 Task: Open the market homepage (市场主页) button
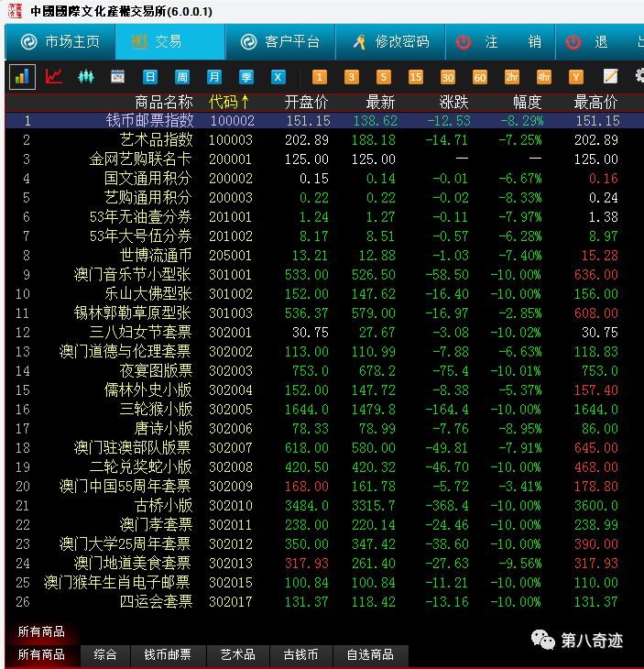(x=60, y=42)
